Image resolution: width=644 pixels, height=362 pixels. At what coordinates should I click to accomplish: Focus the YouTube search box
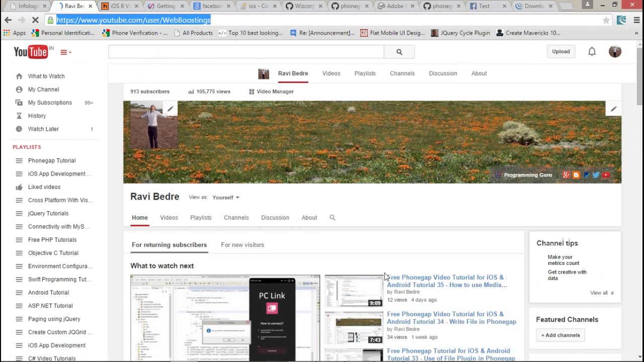pyautogui.click(x=246, y=52)
